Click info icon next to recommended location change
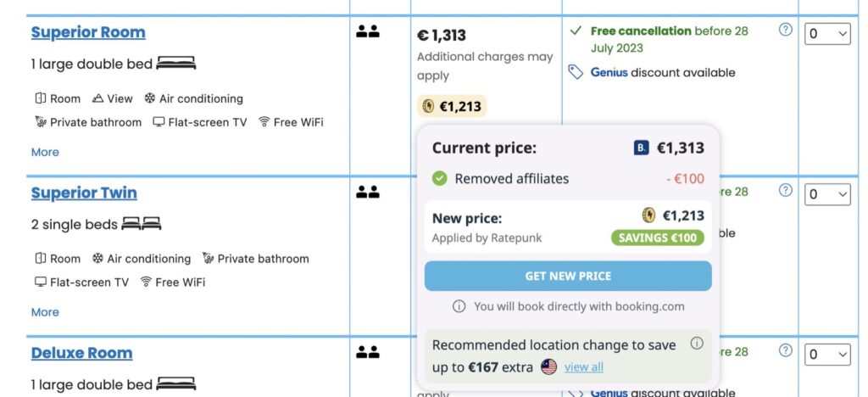868x397 pixels. [x=697, y=344]
